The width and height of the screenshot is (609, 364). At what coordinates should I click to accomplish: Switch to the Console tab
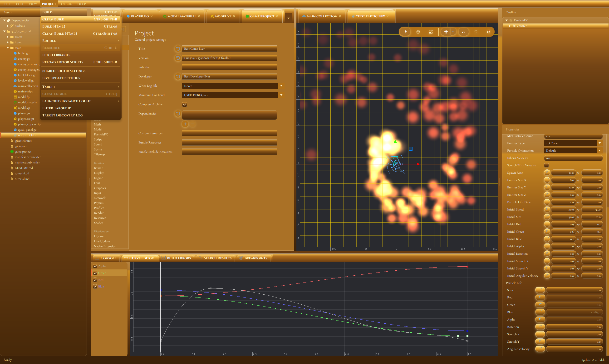[106, 258]
